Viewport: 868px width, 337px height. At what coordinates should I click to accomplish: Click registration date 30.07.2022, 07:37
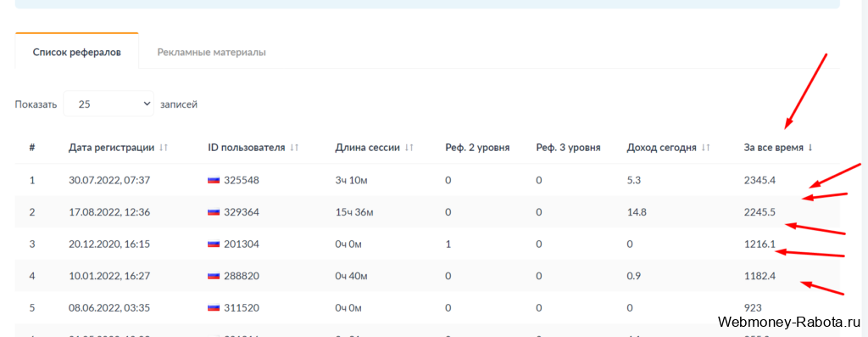(x=109, y=180)
